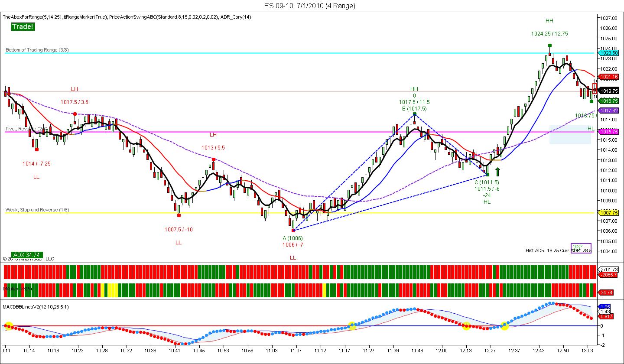Click the Pivot, Reverse level label

click(x=27, y=129)
